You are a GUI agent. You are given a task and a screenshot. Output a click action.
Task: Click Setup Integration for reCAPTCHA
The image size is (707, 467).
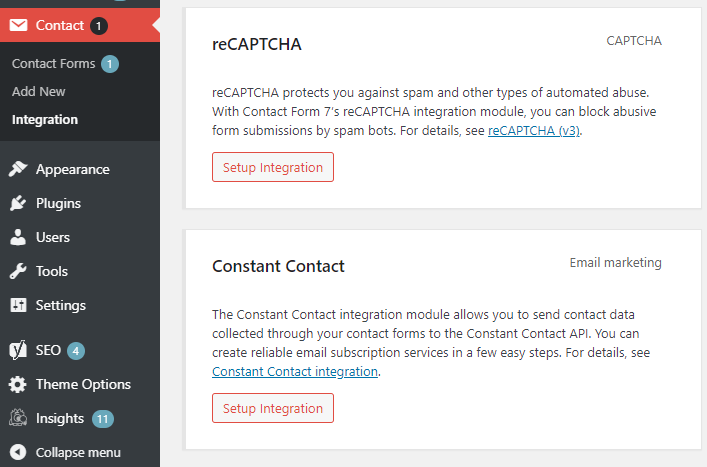273,167
